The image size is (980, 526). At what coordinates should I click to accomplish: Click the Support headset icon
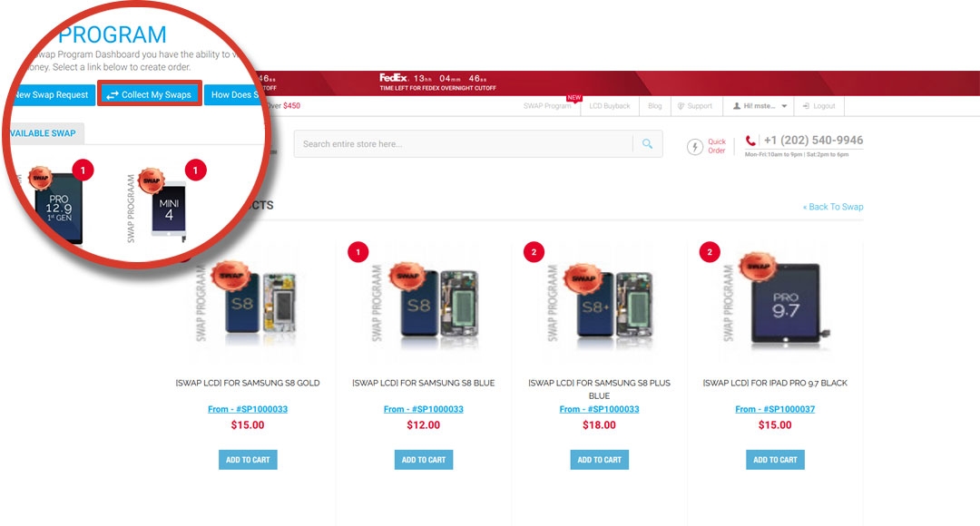[x=681, y=106]
